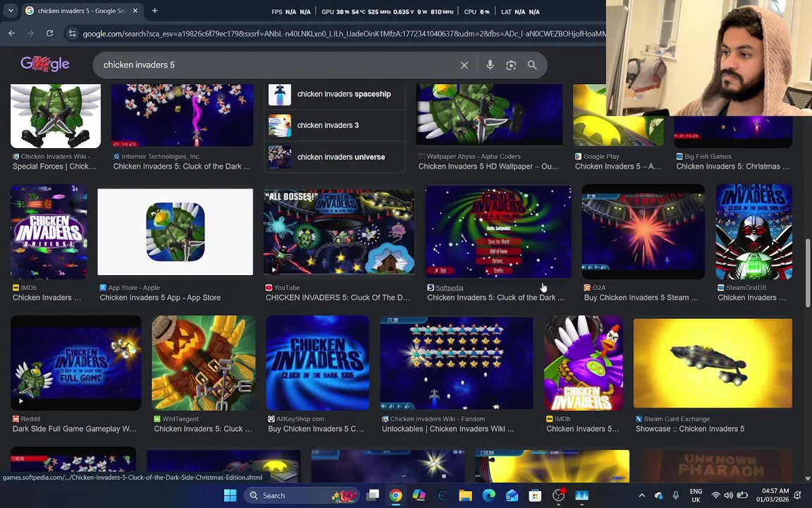Screen dimensions: 812x508
Task: Click 'CHICKEN INVADERS 5: Cluck Of The D...' title
Action: [x=338, y=298]
